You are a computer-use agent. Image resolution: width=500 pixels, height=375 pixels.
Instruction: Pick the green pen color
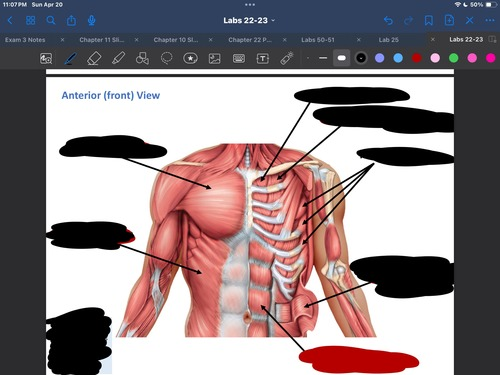tap(454, 58)
